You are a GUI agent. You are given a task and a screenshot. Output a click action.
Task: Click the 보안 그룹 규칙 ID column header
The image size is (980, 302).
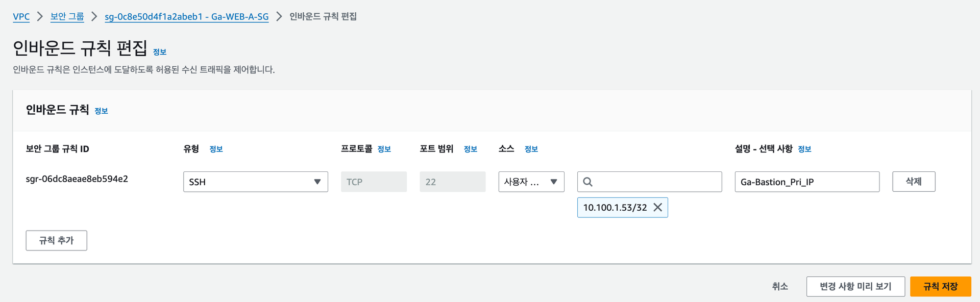pos(57,149)
